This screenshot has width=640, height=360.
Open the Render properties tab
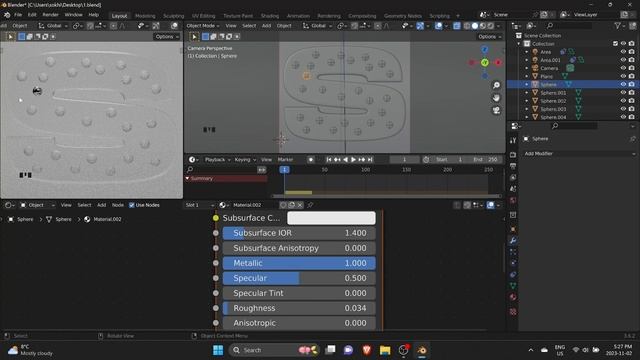[x=513, y=155]
